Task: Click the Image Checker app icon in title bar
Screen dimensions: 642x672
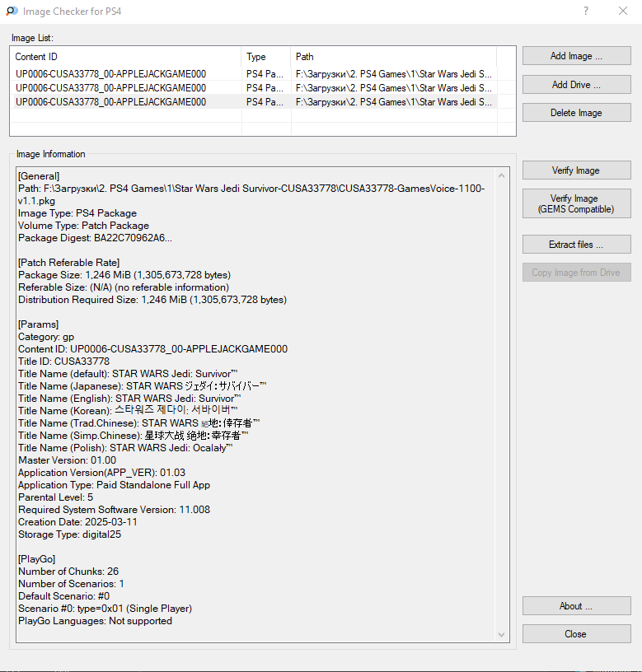Action: pos(12,12)
